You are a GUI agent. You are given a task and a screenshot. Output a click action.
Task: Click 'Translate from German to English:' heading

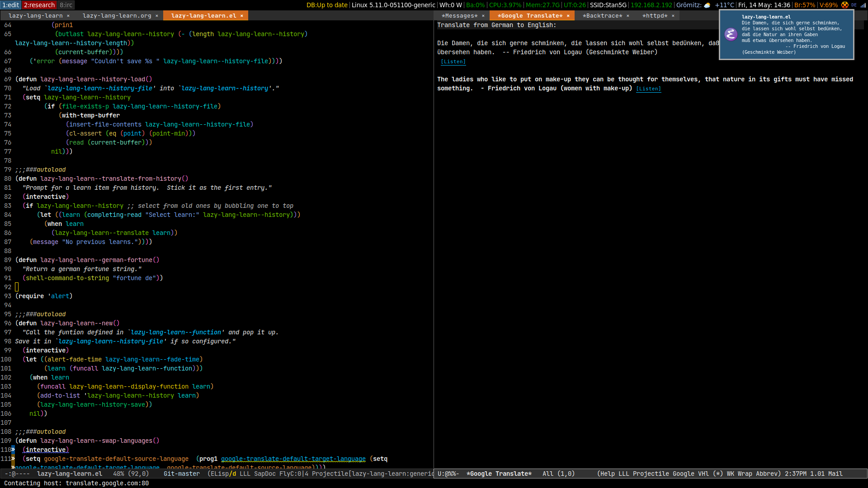(x=497, y=25)
